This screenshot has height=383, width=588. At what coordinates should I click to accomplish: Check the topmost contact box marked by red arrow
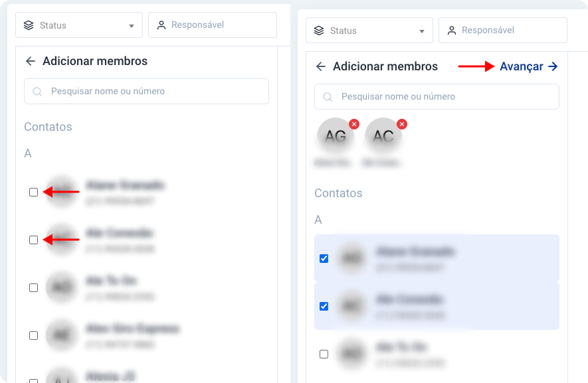tap(34, 192)
